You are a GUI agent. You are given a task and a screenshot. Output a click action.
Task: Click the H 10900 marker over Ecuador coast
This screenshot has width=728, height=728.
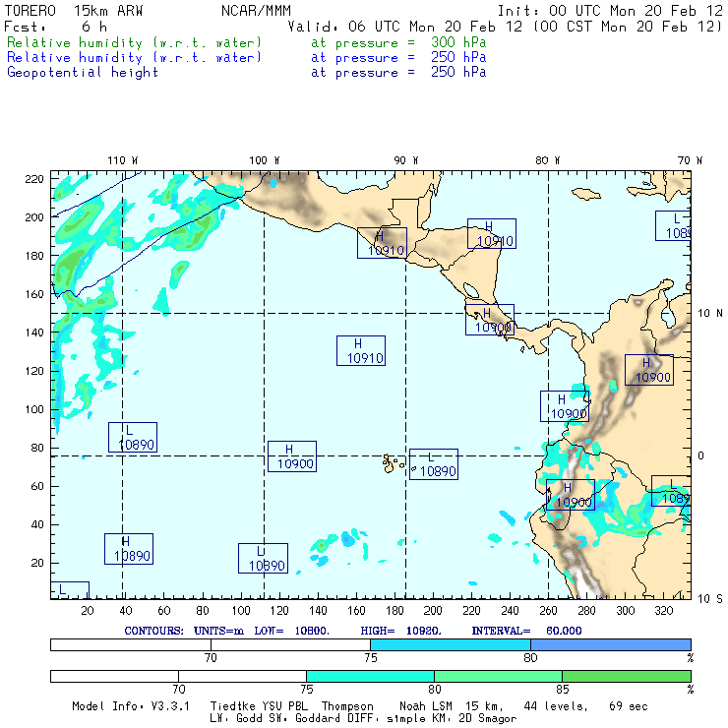tap(570, 494)
